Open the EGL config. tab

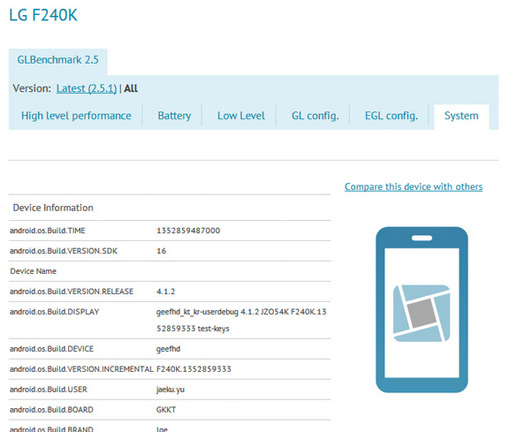click(391, 116)
